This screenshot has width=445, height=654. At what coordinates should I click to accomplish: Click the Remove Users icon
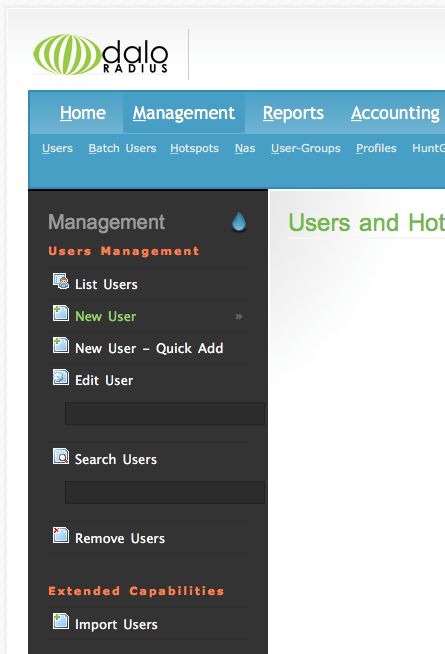61,535
